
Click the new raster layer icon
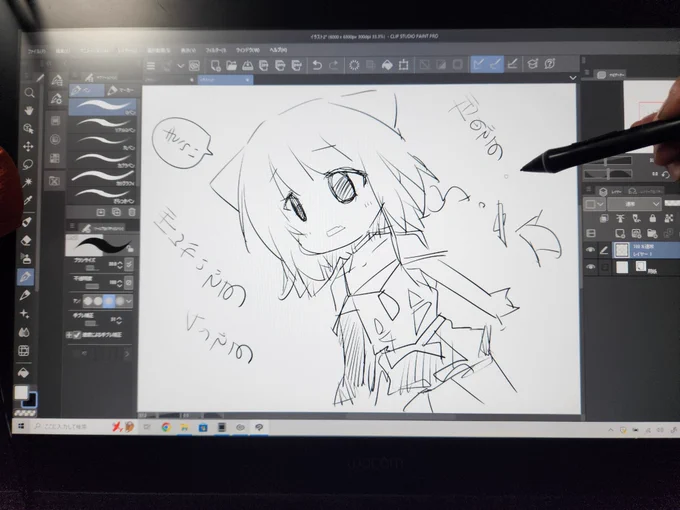[x=620, y=234]
